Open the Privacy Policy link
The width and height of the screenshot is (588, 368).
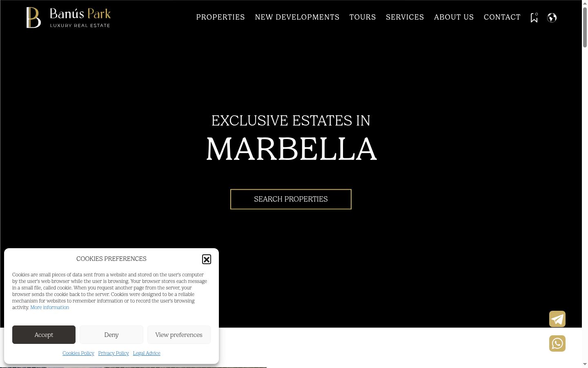tap(114, 353)
